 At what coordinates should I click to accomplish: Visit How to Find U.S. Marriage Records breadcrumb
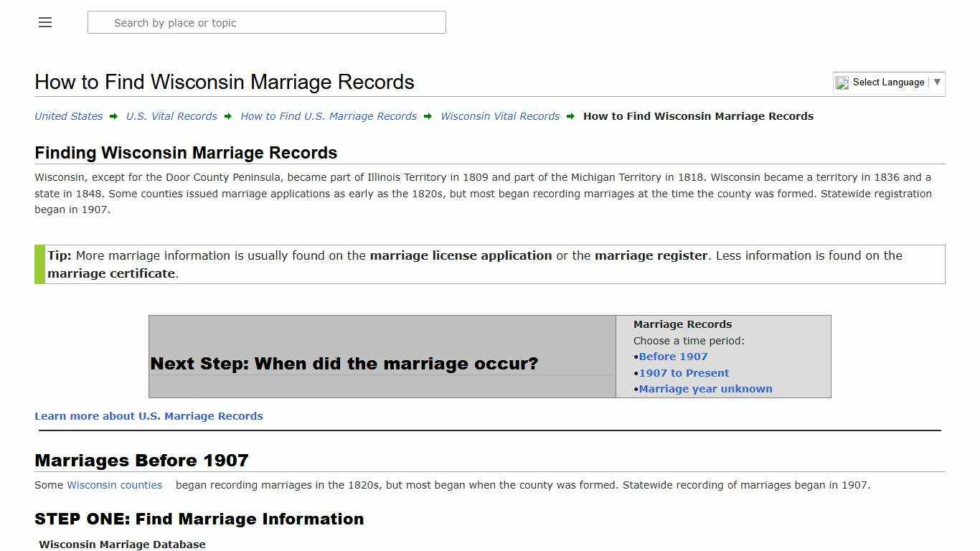pyautogui.click(x=329, y=116)
